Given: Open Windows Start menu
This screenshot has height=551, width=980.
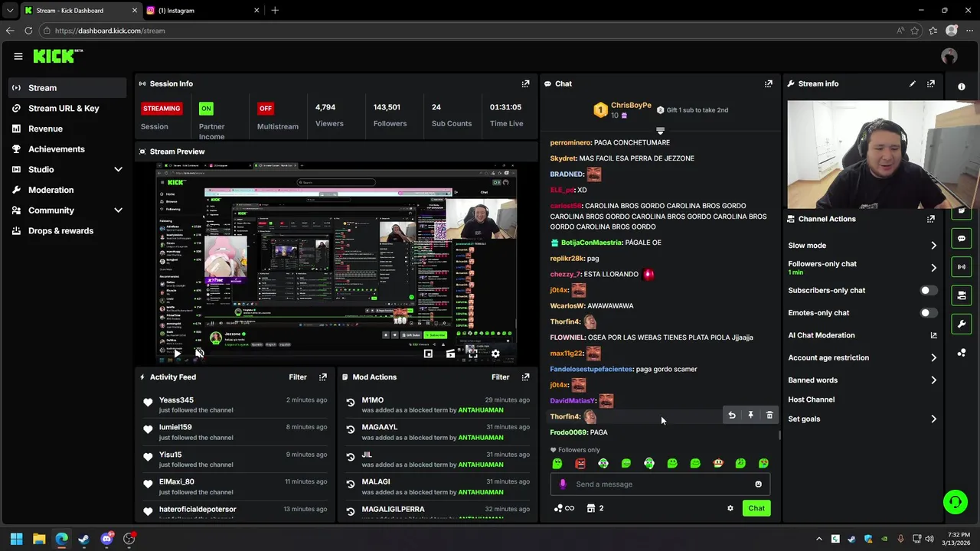Looking at the screenshot, I should coord(16,539).
